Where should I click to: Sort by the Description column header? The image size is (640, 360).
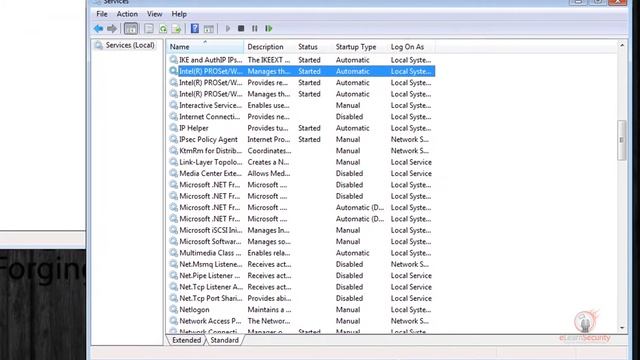pos(269,47)
